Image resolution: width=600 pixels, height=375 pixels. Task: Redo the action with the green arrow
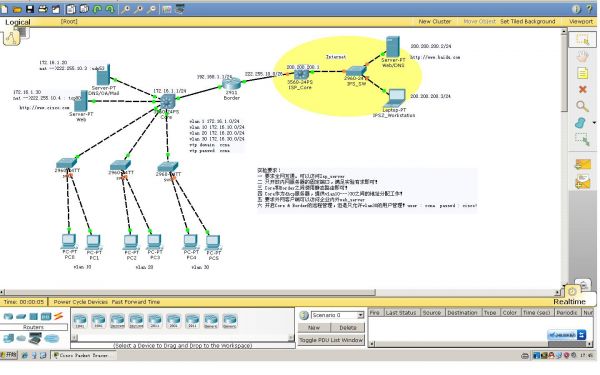[x=110, y=9]
